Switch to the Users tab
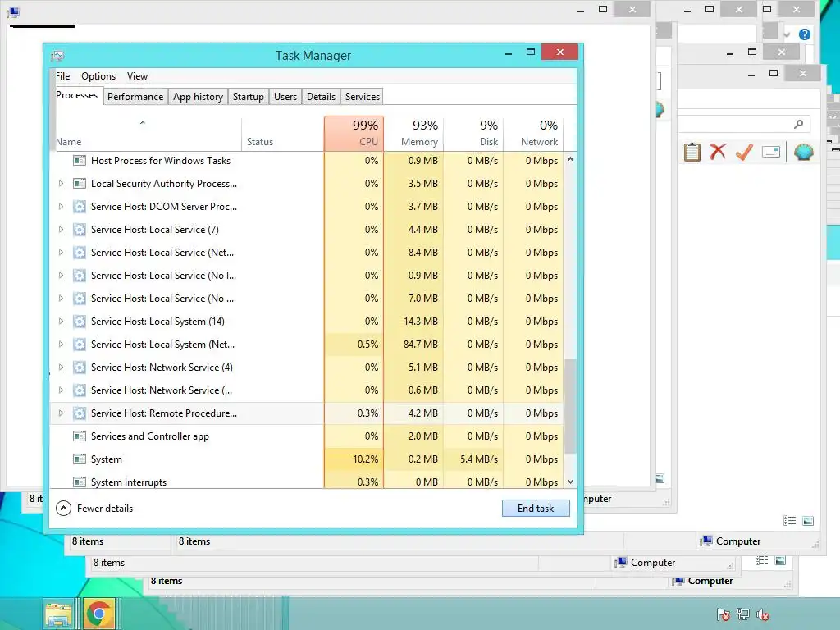The height and width of the screenshot is (630, 840). pos(285,97)
